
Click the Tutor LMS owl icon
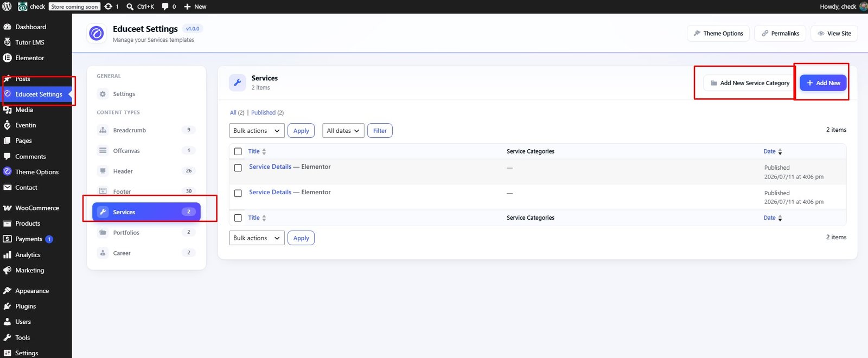tap(7, 42)
